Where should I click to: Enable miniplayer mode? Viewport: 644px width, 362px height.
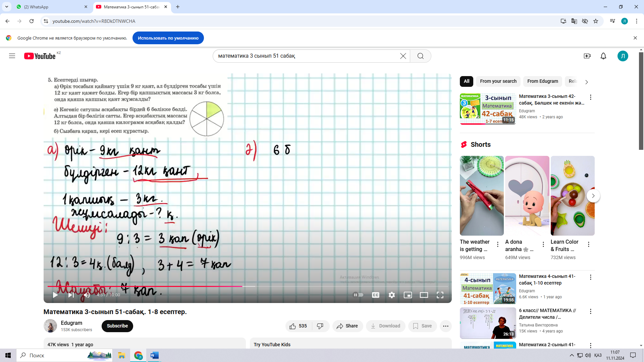point(408,295)
